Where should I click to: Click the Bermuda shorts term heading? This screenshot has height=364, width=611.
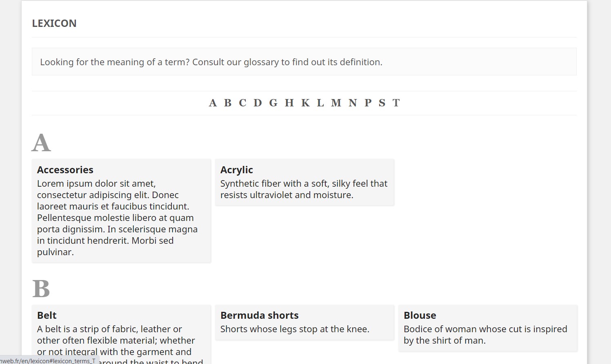point(260,315)
